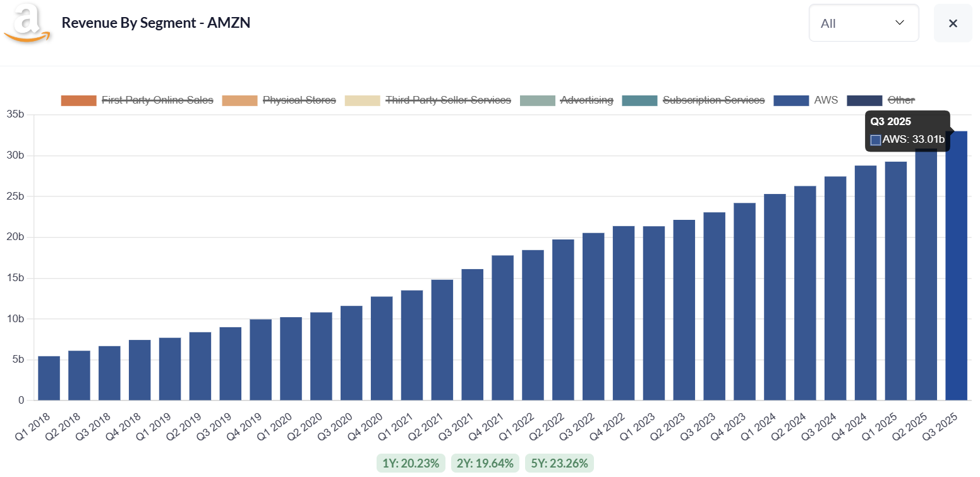Click the AWS legend color swatch
The height and width of the screenshot is (477, 980).
tap(791, 100)
